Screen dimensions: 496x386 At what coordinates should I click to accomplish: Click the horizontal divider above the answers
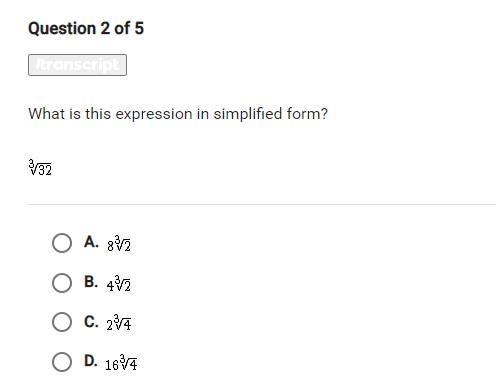point(260,204)
